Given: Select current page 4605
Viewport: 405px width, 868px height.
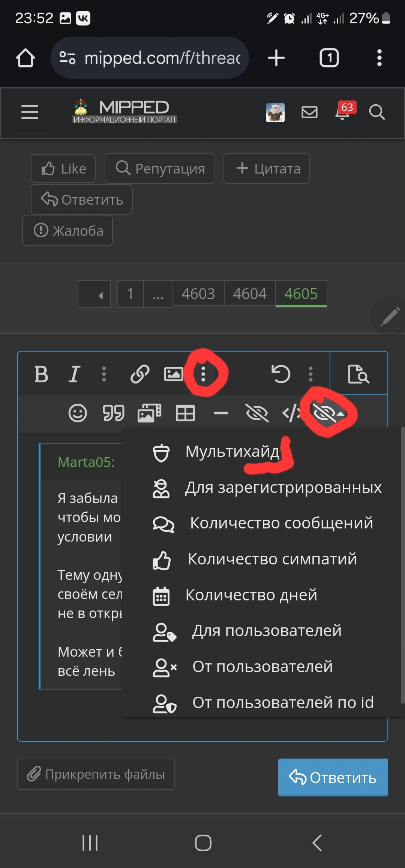Looking at the screenshot, I should [301, 294].
